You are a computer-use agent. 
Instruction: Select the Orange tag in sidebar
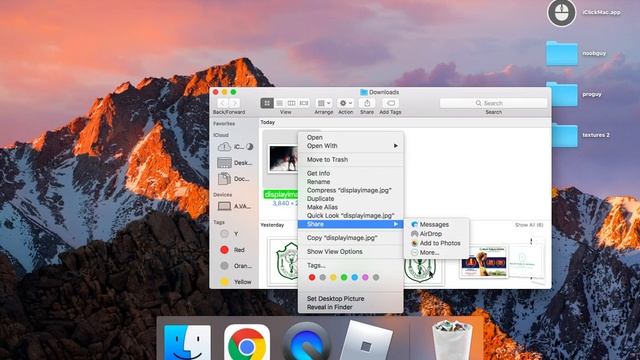235,266
